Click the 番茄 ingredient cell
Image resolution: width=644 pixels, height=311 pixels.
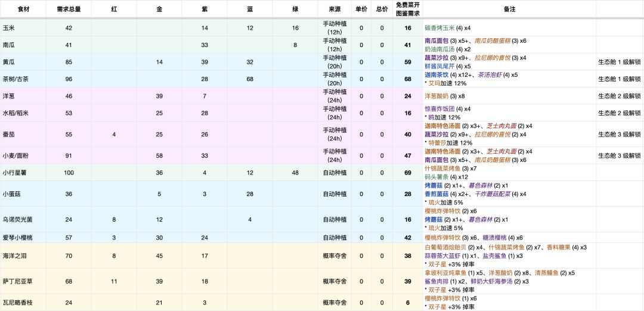tap(23, 134)
